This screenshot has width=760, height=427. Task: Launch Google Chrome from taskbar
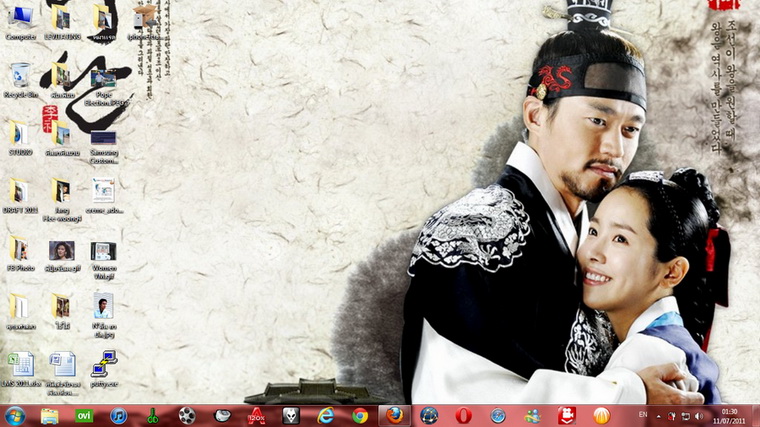(x=360, y=416)
